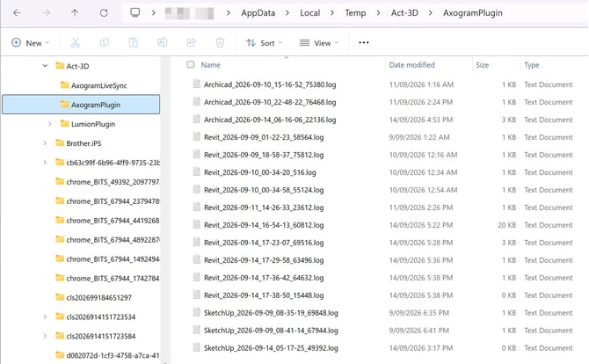Click chevron after AppData in address bar
589x364 pixels.
287,13
